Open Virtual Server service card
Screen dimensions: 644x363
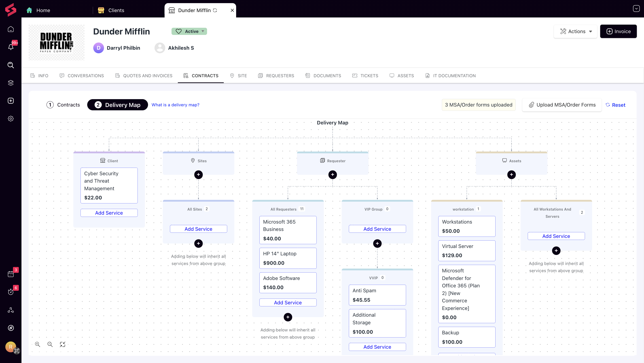click(x=467, y=251)
